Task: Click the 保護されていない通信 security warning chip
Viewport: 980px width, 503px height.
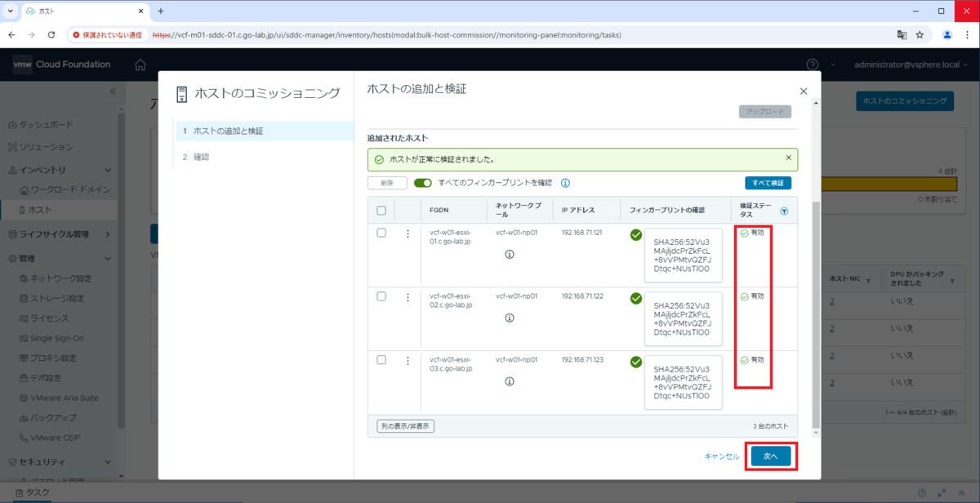Action: pyautogui.click(x=107, y=35)
